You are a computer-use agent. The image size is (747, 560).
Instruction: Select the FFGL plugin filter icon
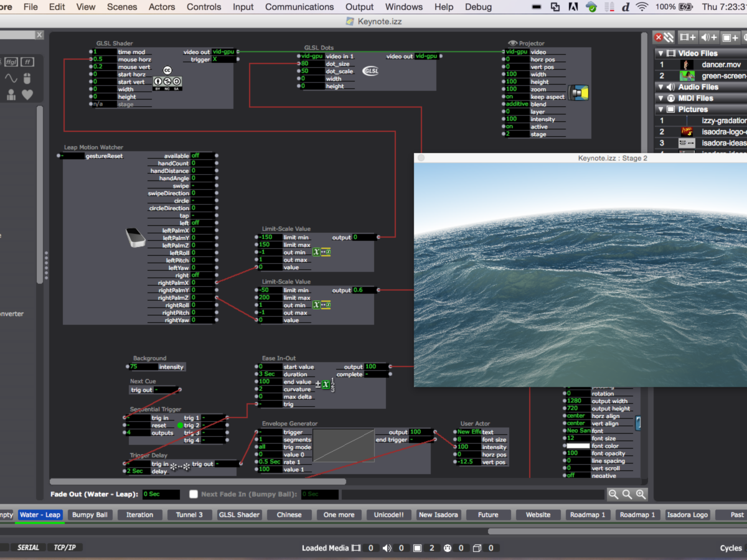click(x=11, y=62)
